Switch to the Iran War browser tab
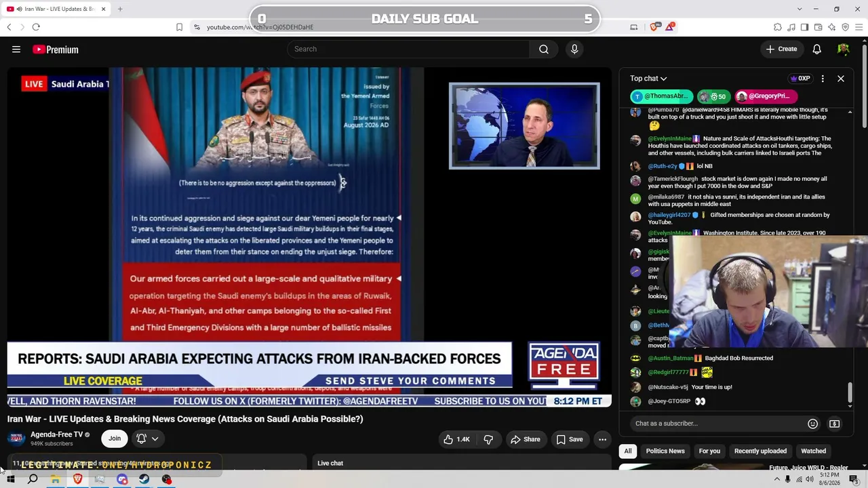This screenshot has height=488, width=868. pyautogui.click(x=56, y=9)
